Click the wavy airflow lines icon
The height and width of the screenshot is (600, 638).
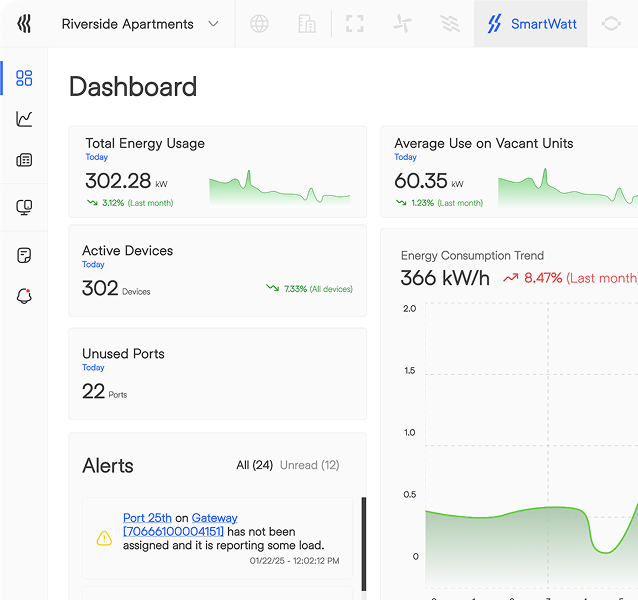pyautogui.click(x=450, y=24)
